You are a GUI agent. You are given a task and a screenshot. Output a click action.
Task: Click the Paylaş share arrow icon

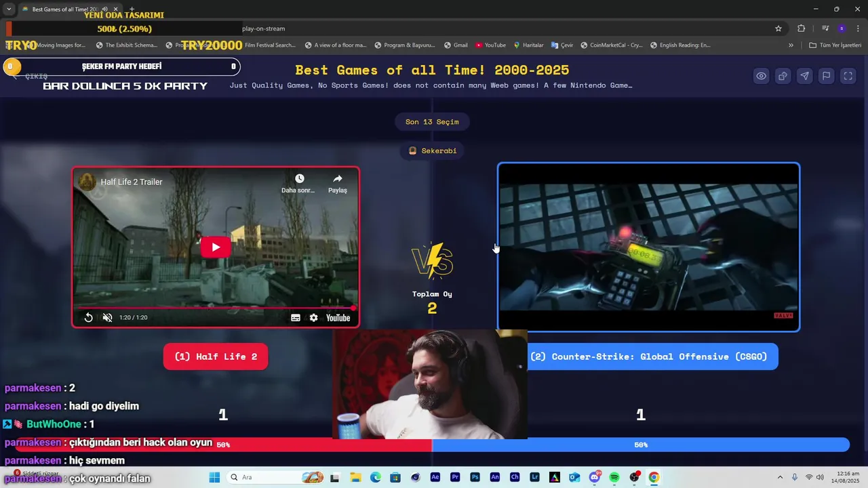[338, 179]
